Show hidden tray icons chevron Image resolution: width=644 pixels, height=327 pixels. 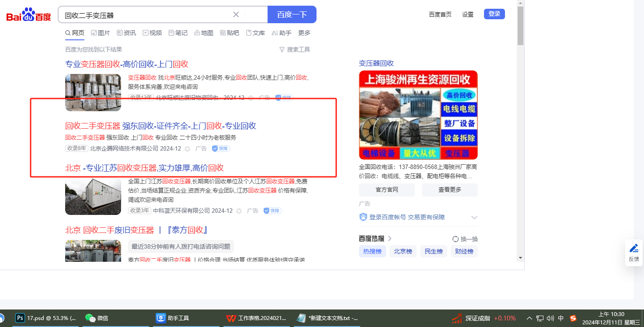(x=529, y=318)
